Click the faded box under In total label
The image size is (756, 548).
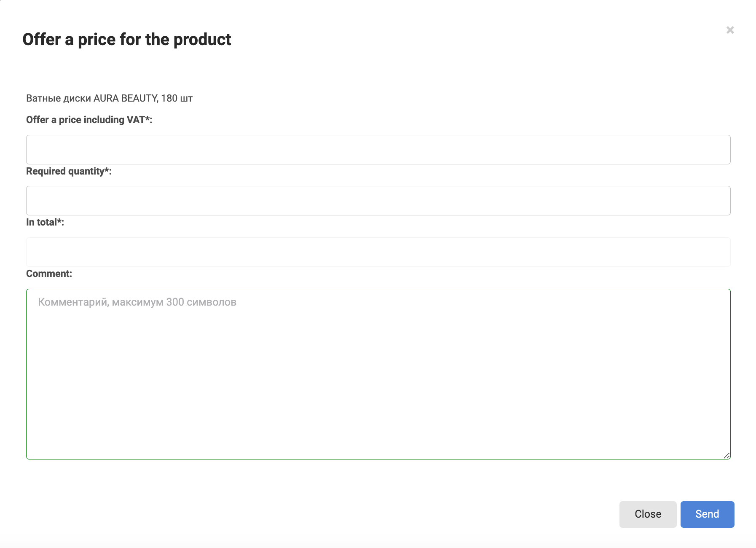(x=378, y=252)
